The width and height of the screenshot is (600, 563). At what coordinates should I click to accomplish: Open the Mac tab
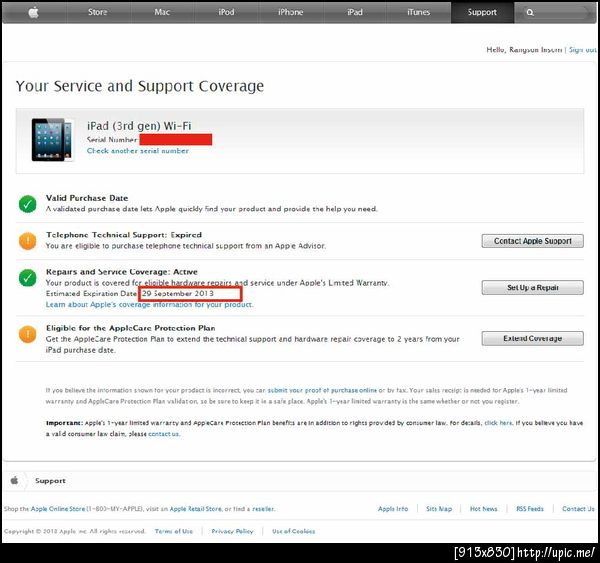[162, 12]
